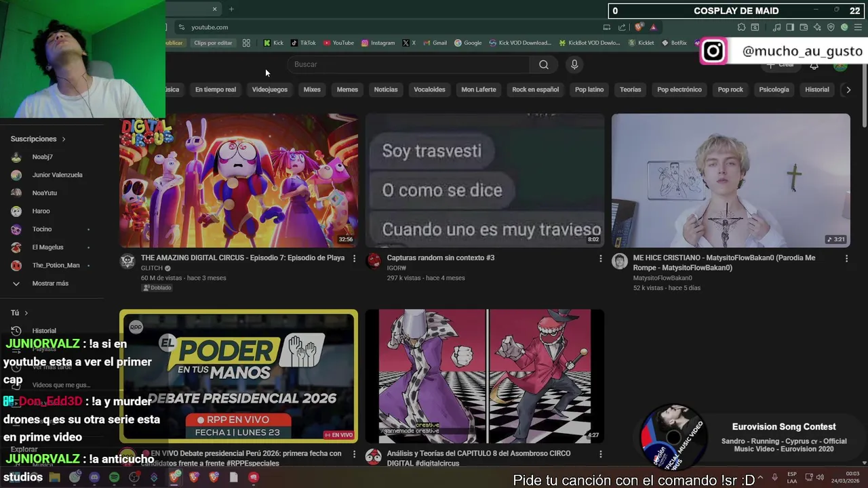Click the Brave Shields lion icon
Screen dimensions: 868x488
tap(639, 27)
